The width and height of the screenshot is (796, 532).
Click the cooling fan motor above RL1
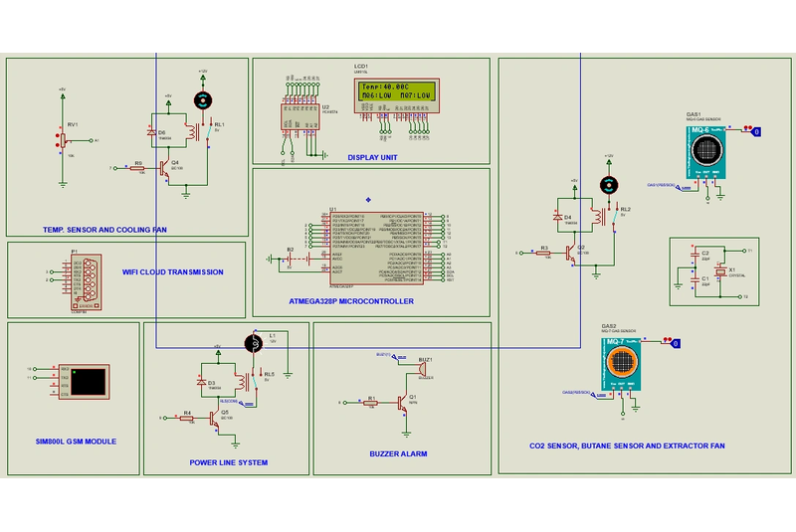pos(203,100)
